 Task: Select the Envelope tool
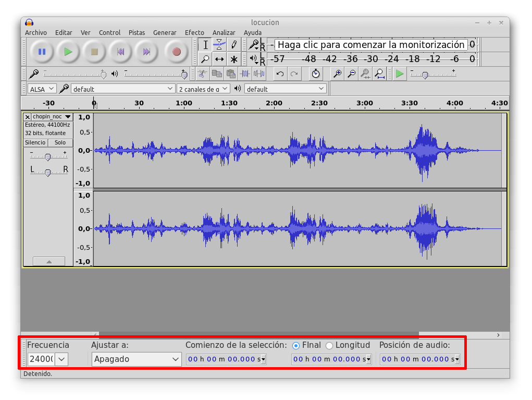[x=219, y=44]
